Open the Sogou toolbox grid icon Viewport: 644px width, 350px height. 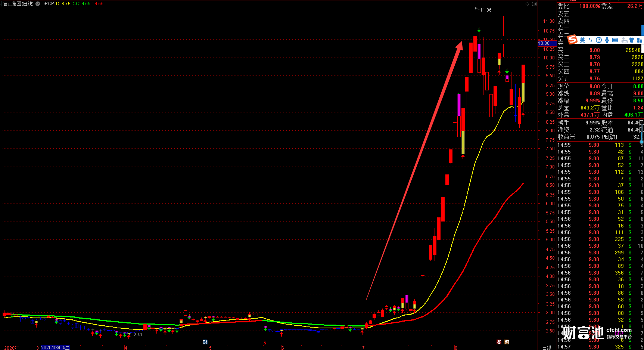click(640, 40)
